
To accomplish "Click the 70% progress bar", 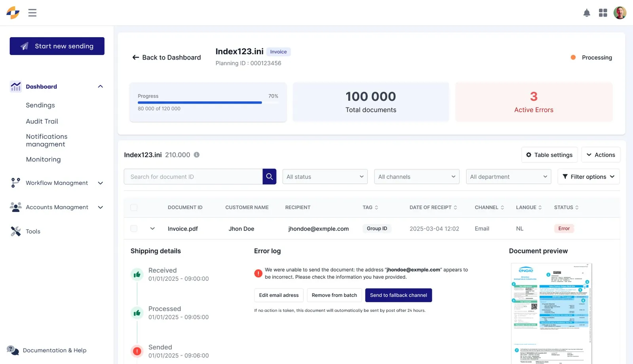I will pos(208,103).
